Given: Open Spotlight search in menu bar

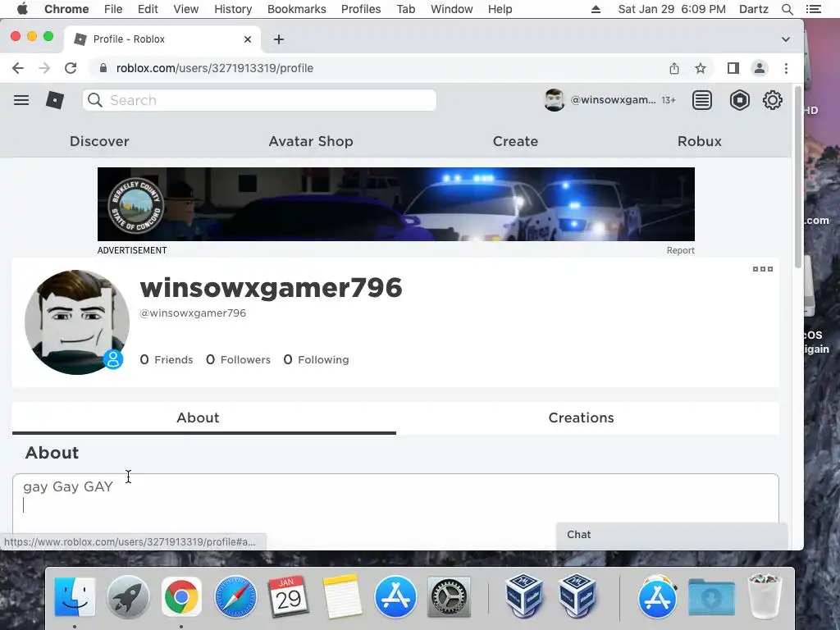Looking at the screenshot, I should point(787,9).
